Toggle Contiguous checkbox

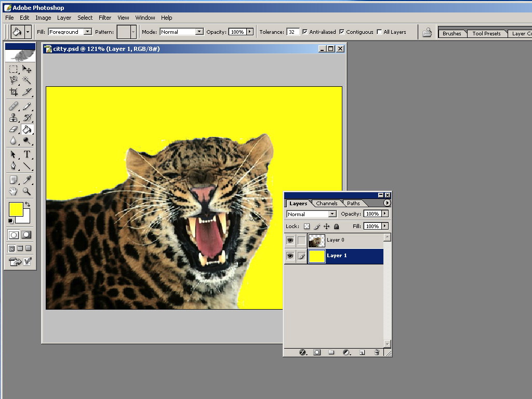pos(342,32)
